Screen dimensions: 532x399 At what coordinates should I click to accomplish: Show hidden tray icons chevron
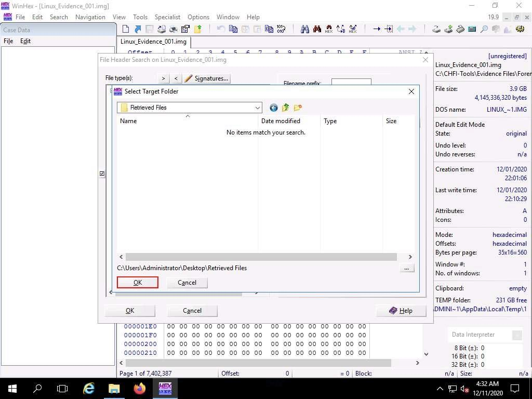click(440, 389)
